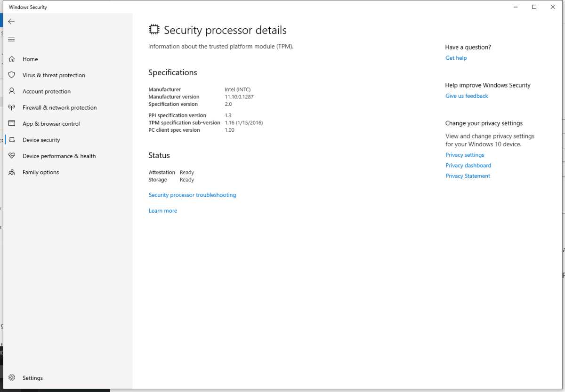Open Virus & threat protection shield icon
Image resolution: width=565 pixels, height=392 pixels.
point(12,75)
